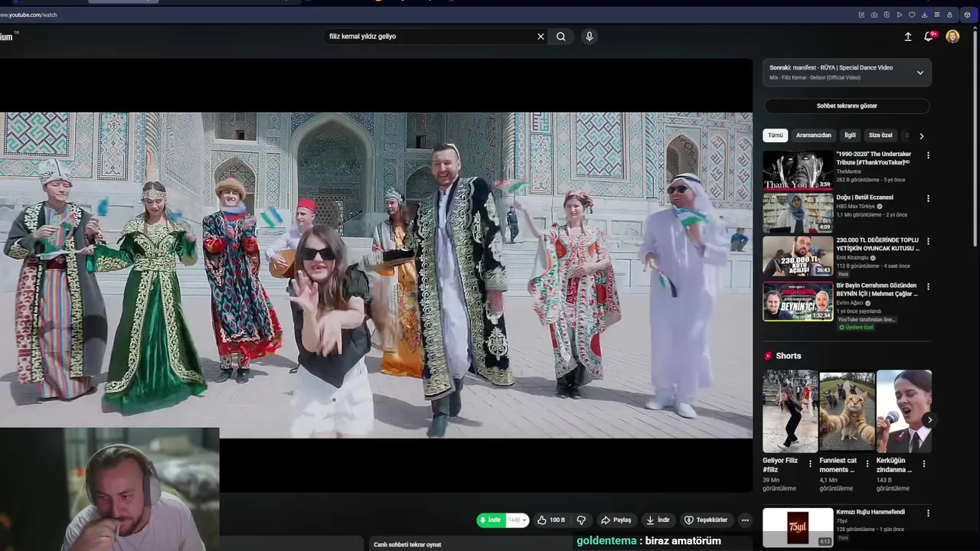The height and width of the screenshot is (551, 980).
Task: Click Sohbet tekrarını göster button
Action: (847, 106)
